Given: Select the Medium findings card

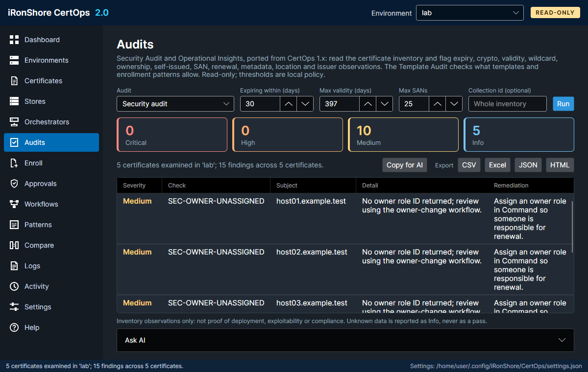Looking at the screenshot, I should click(x=403, y=135).
